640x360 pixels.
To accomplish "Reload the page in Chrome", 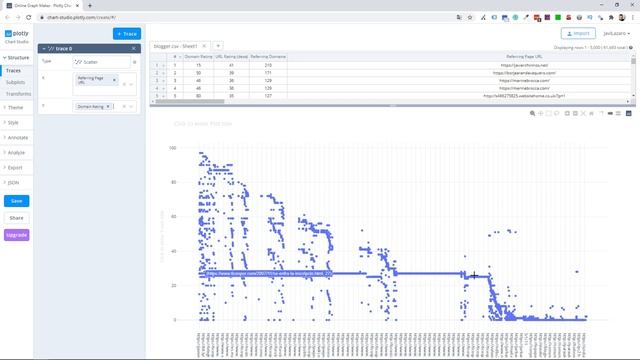I will click(x=29, y=18).
